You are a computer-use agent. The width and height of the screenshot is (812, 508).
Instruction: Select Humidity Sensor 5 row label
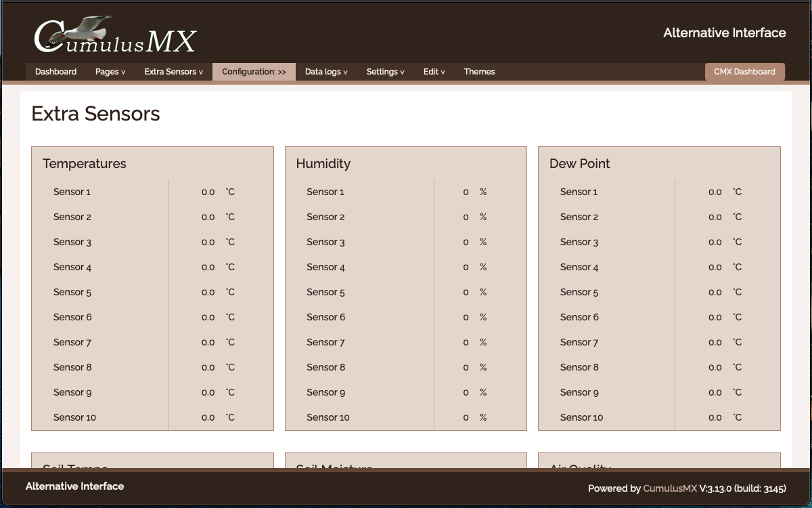[325, 293]
